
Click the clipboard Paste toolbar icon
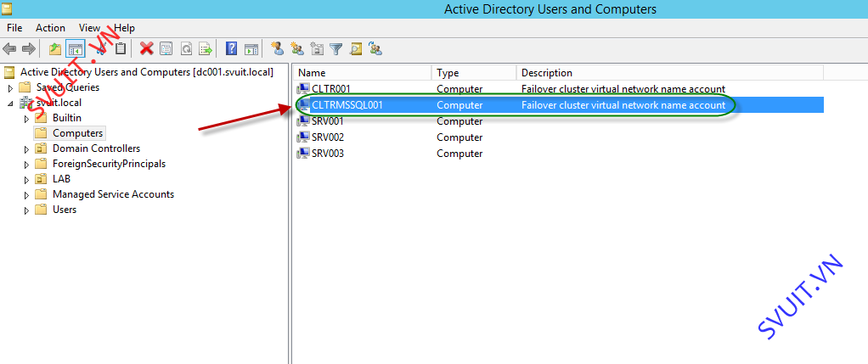click(x=121, y=48)
